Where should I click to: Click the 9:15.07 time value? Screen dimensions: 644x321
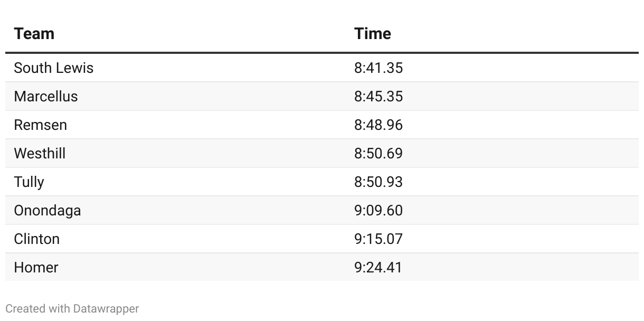click(378, 239)
